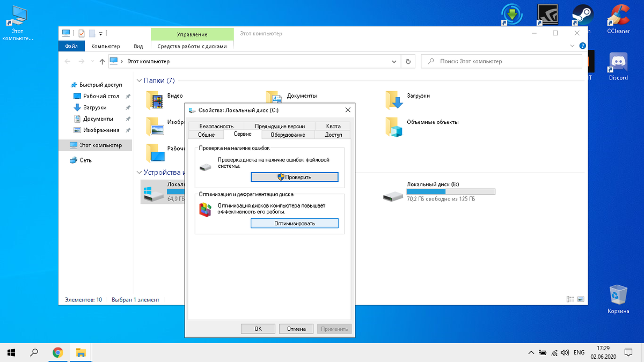Viewport: 644px width, 362px height.
Task: Open the clock showing 17:29
Action: (x=604, y=352)
